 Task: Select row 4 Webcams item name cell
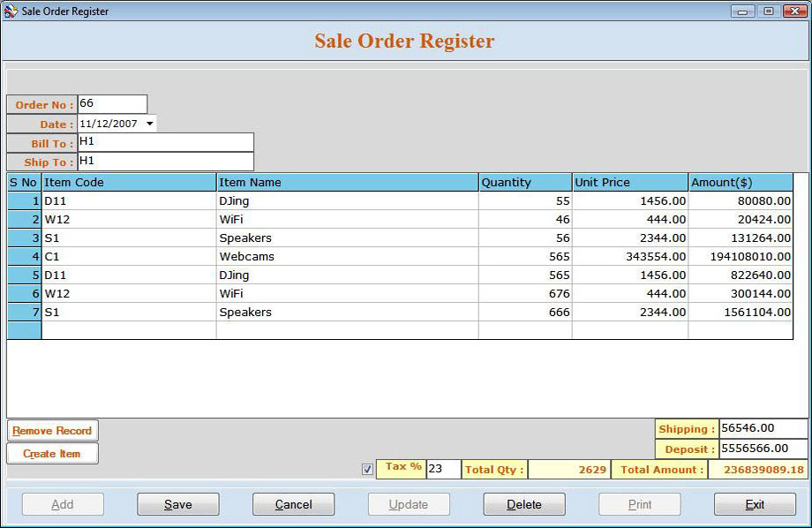(x=347, y=257)
